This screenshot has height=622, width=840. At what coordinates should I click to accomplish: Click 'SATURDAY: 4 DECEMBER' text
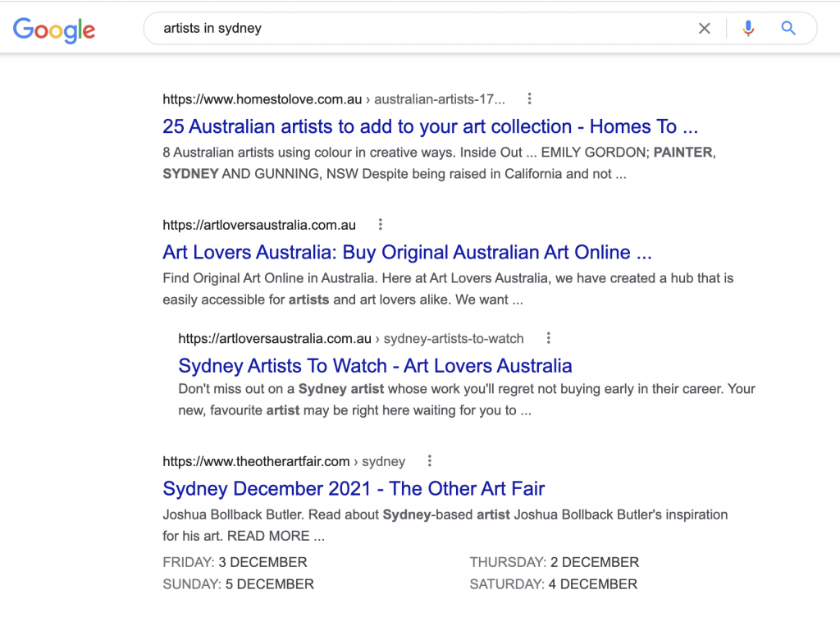tap(554, 584)
